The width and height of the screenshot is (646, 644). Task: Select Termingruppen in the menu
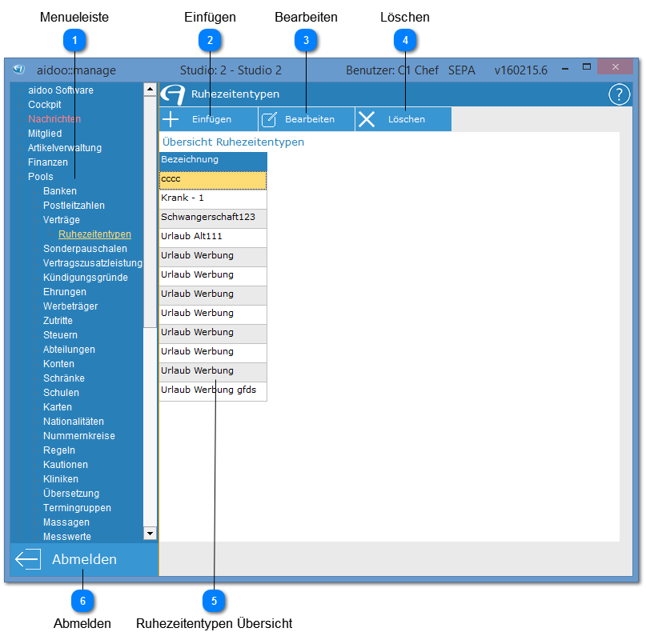pos(77,508)
